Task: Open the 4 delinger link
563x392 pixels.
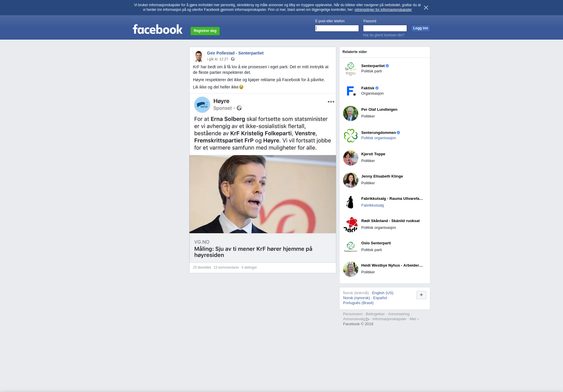Action: pyautogui.click(x=249, y=267)
